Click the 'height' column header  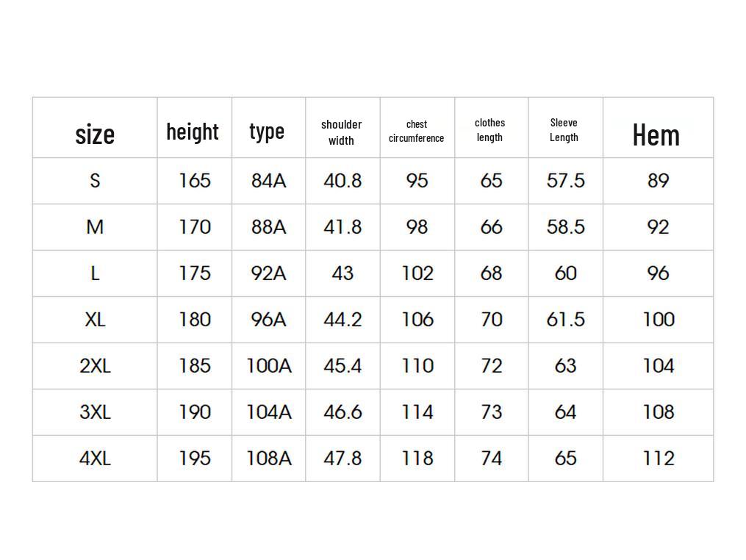193,132
